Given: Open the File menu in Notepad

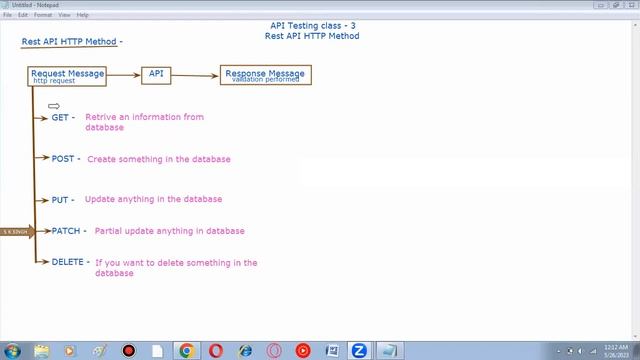Looking at the screenshot, I should click(x=7, y=15).
